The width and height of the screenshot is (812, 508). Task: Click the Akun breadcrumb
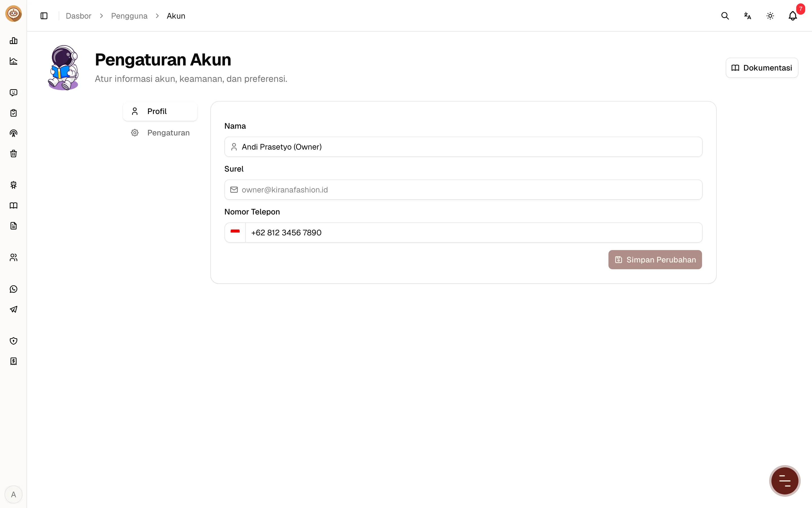(x=176, y=16)
